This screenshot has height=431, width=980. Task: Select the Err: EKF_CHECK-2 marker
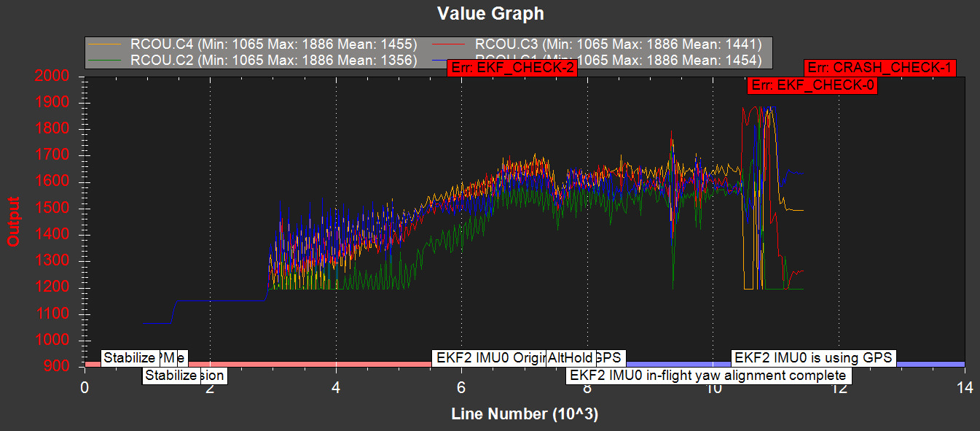click(511, 68)
